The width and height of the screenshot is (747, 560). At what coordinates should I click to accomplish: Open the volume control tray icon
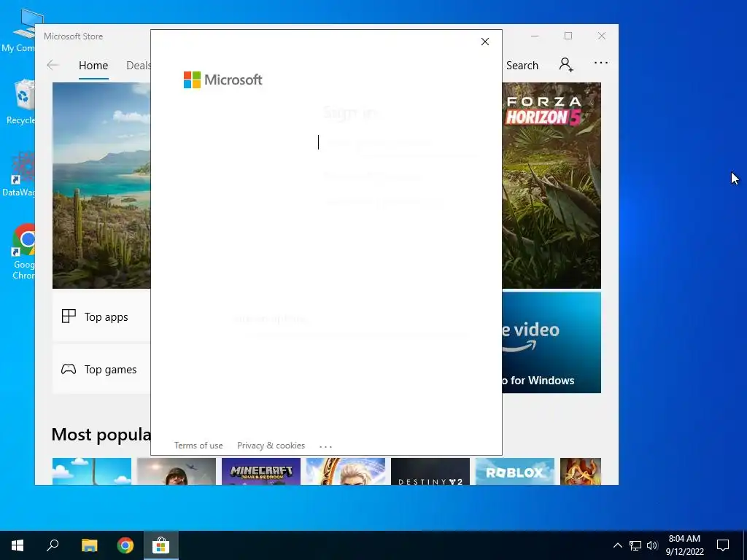click(x=652, y=545)
